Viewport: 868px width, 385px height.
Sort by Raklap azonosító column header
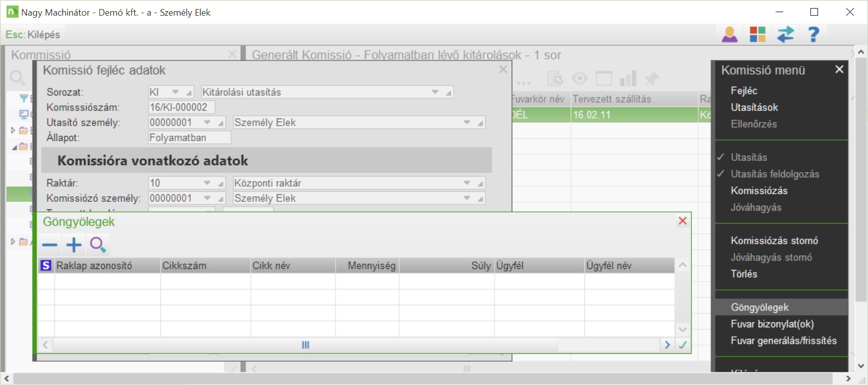pyautogui.click(x=107, y=265)
